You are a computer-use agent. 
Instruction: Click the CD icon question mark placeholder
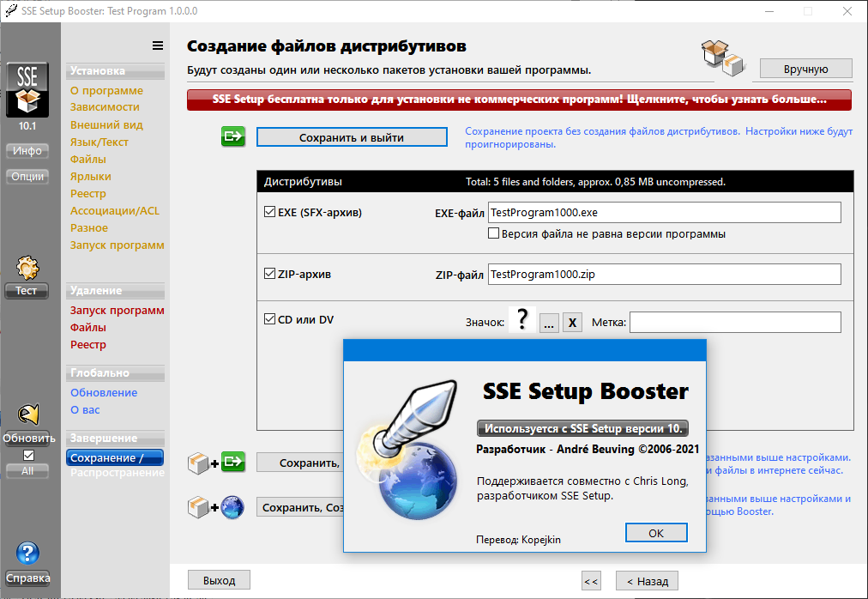coord(522,320)
